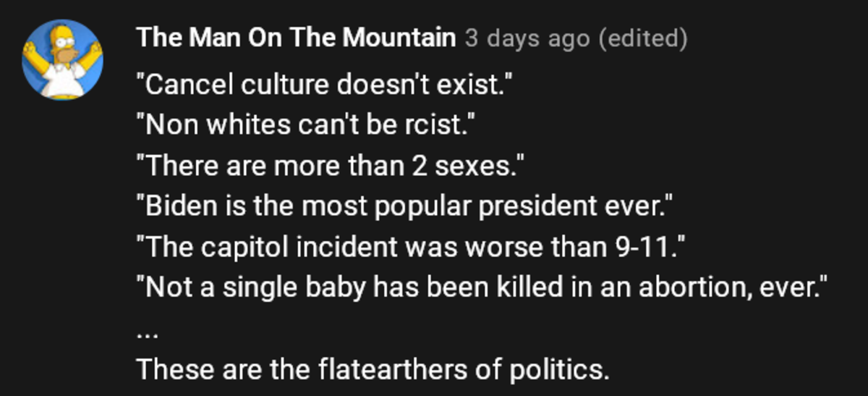Image resolution: width=868 pixels, height=396 pixels.
Task: Click the ellipsis line in the comment
Action: [x=144, y=332]
